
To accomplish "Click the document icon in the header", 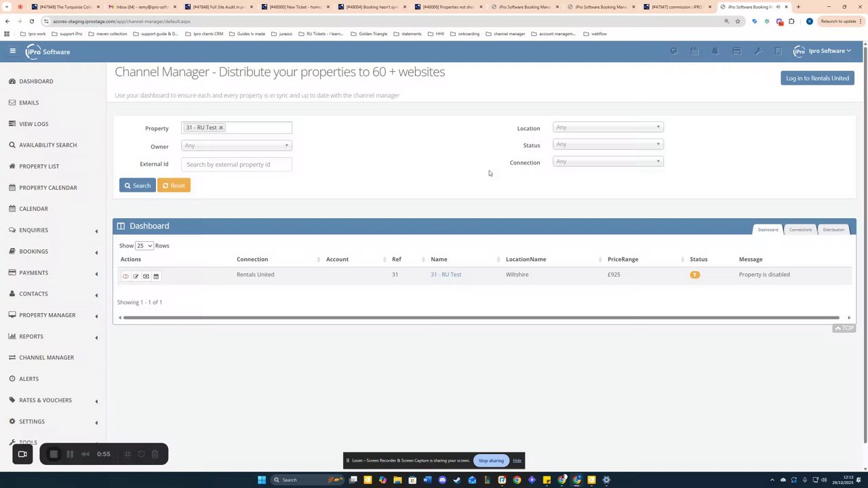I will pos(778,52).
